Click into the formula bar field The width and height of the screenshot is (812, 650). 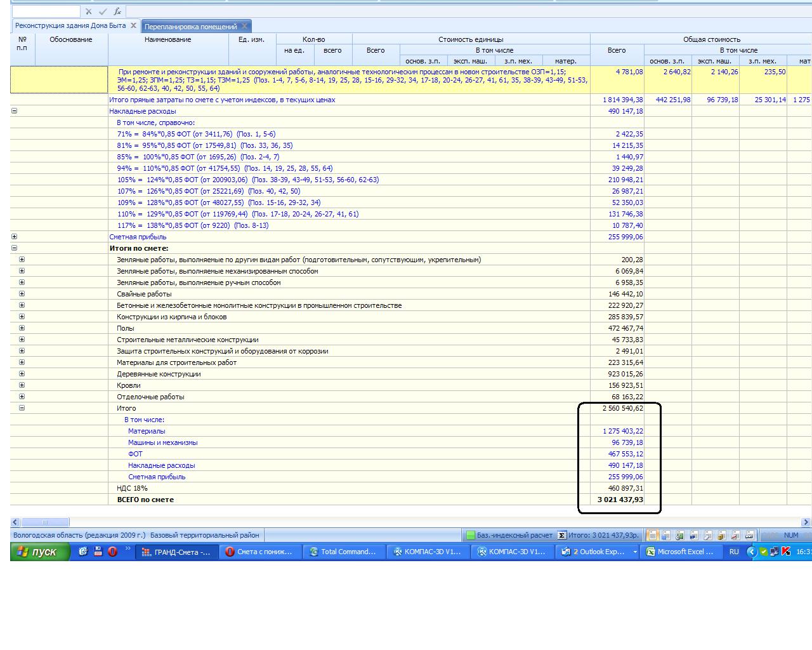(x=468, y=11)
